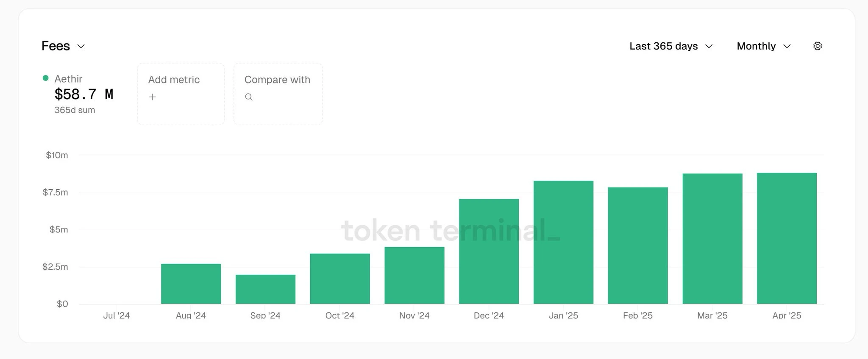This screenshot has width=868, height=359.
Task: Select the Oct '24 bar
Action: (340, 279)
